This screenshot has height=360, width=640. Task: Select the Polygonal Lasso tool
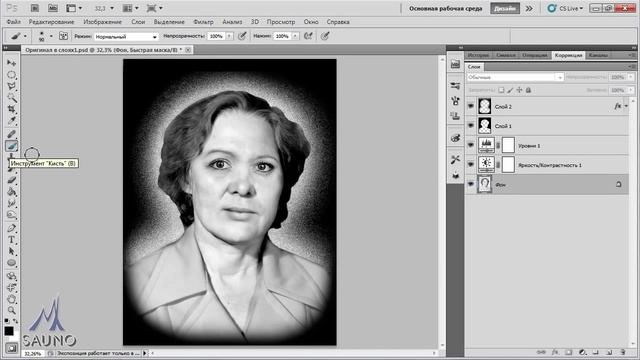point(11,86)
